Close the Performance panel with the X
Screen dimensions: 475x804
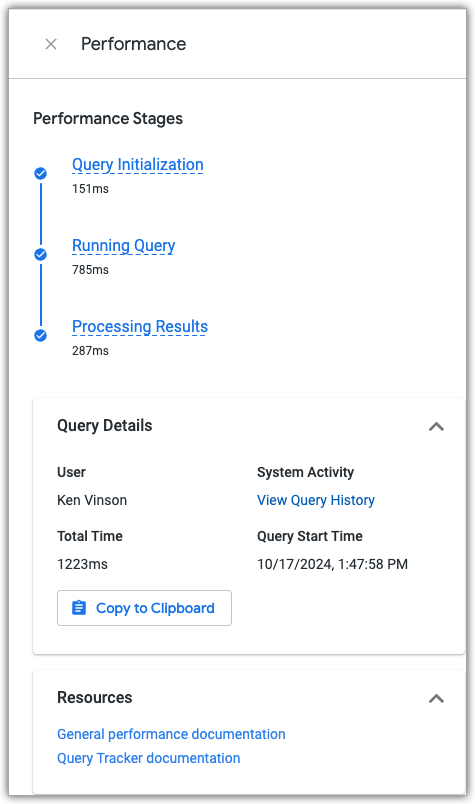pos(51,44)
